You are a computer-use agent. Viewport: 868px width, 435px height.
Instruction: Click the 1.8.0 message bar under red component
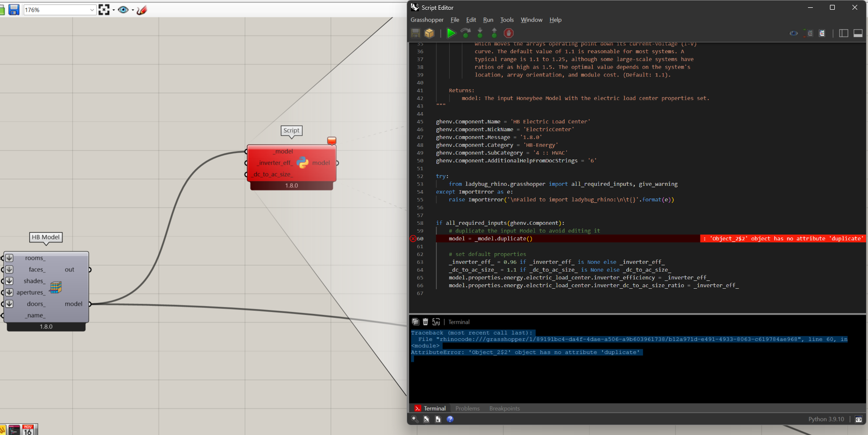[x=291, y=186]
